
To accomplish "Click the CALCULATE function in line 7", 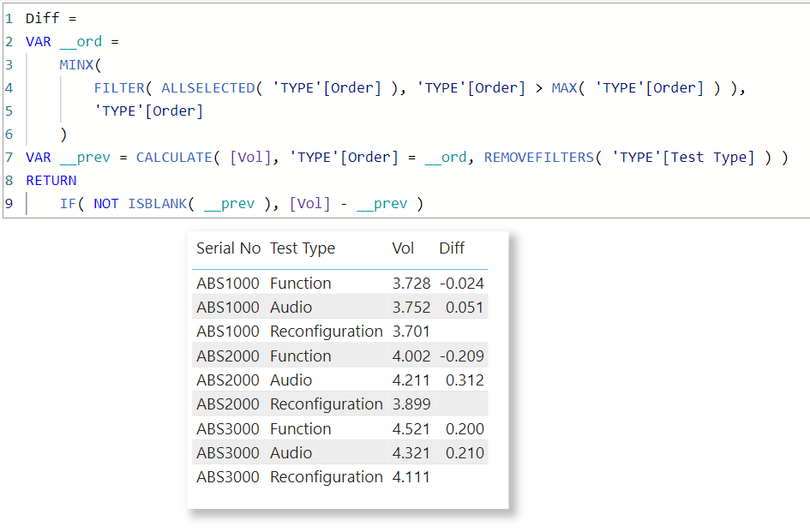I will 174,158.
